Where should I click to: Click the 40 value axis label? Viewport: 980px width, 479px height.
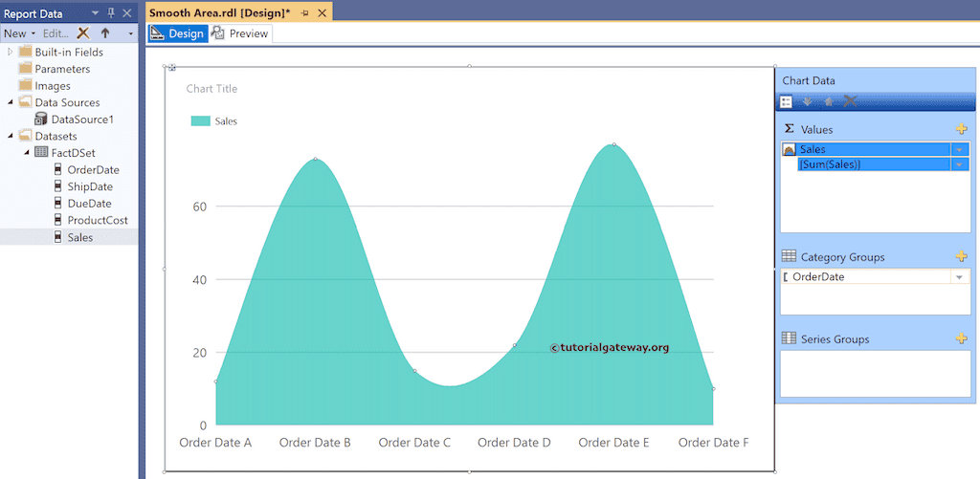point(199,279)
